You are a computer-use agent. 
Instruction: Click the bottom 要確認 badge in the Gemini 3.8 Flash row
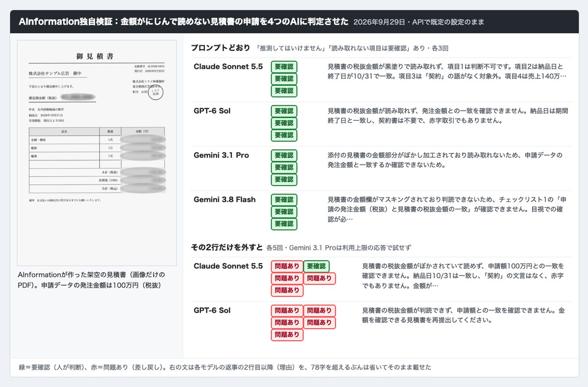[284, 224]
